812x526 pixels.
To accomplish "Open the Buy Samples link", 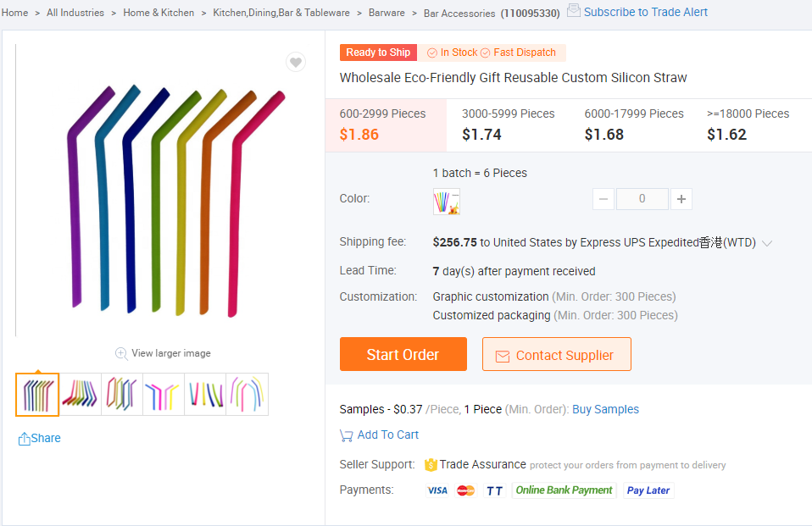I will coord(605,409).
